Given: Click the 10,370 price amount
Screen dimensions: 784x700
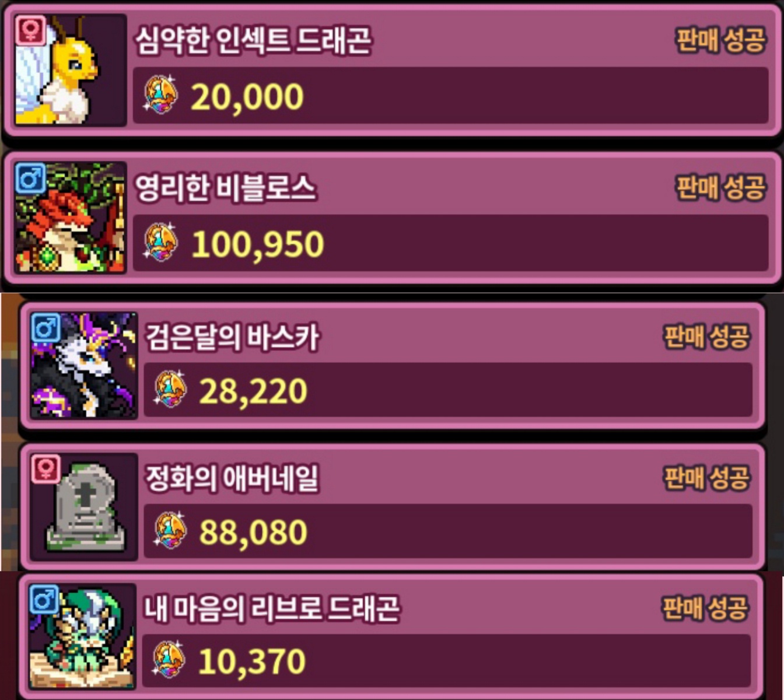Looking at the screenshot, I should (x=252, y=661).
